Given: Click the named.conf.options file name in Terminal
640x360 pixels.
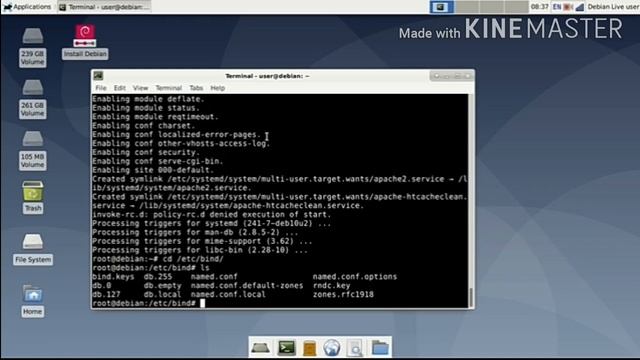Looking at the screenshot, I should pyautogui.click(x=355, y=277).
